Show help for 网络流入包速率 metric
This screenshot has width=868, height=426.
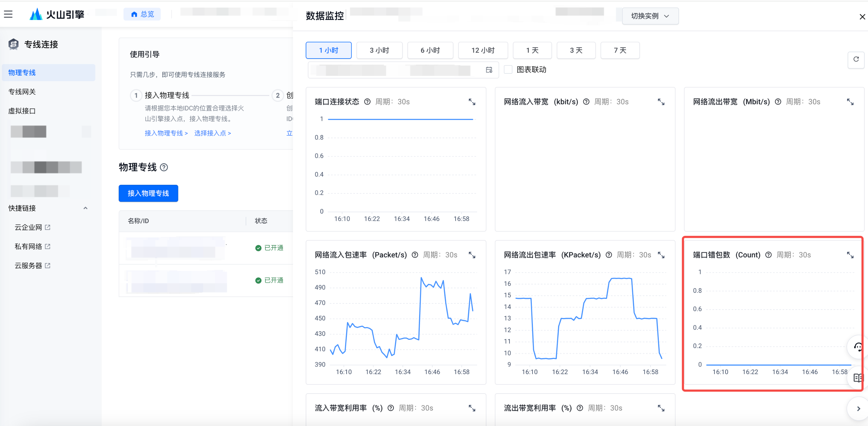[415, 255]
